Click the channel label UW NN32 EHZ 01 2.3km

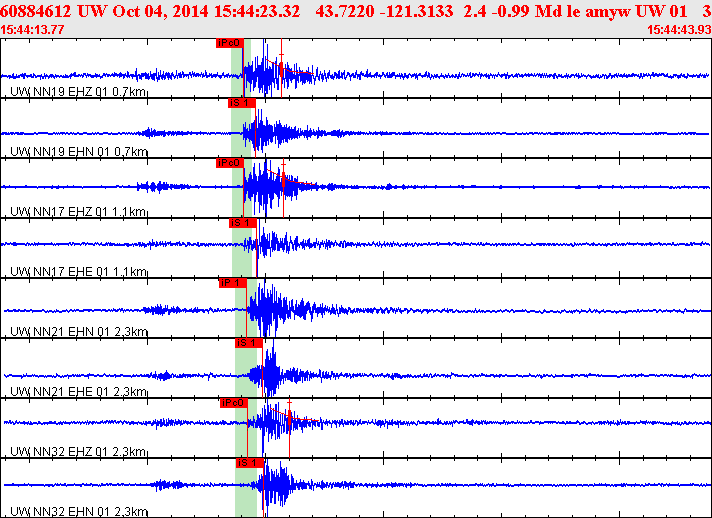click(78, 451)
